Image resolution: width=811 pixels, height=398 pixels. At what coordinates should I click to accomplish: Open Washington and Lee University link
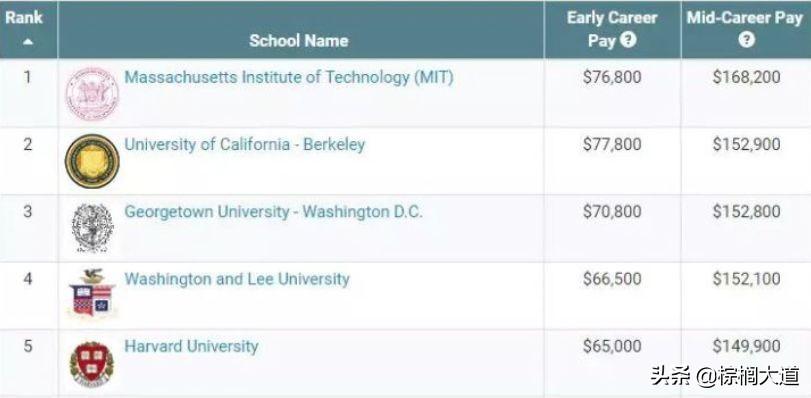click(x=237, y=279)
